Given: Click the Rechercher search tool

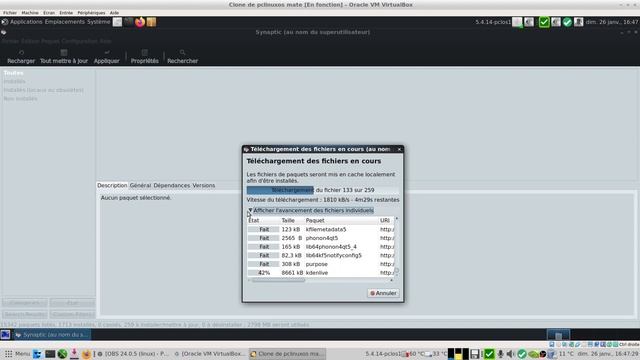Looking at the screenshot, I should (182, 56).
